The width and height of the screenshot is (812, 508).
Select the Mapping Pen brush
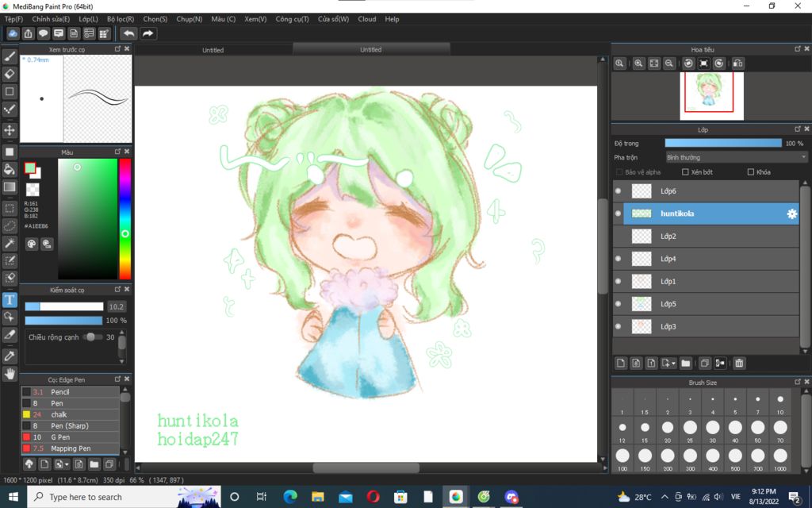pyautogui.click(x=71, y=448)
